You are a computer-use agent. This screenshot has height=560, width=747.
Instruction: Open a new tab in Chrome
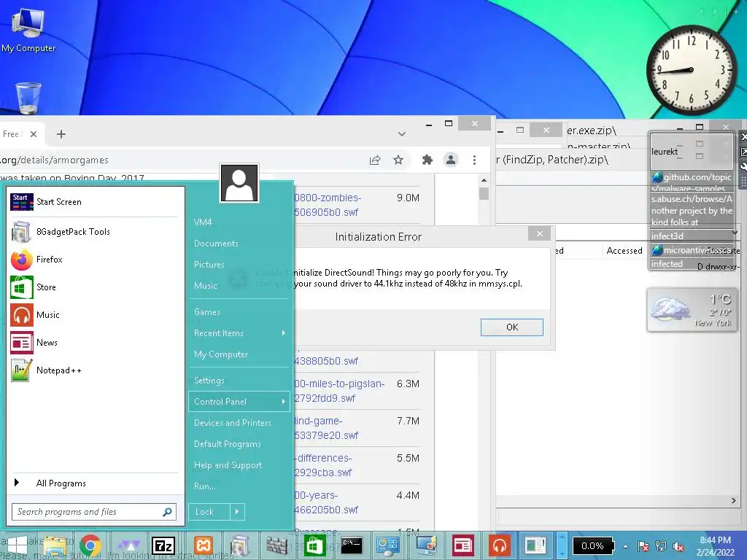pyautogui.click(x=61, y=134)
